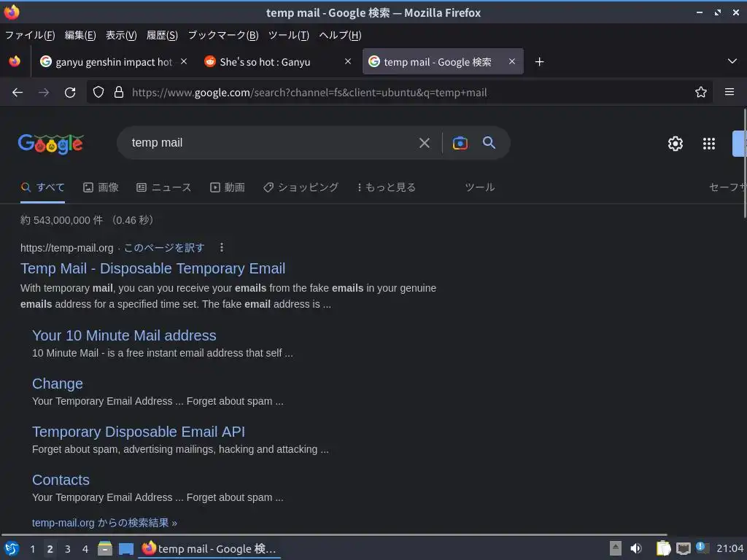Open a new tab with plus button

pyautogui.click(x=539, y=62)
